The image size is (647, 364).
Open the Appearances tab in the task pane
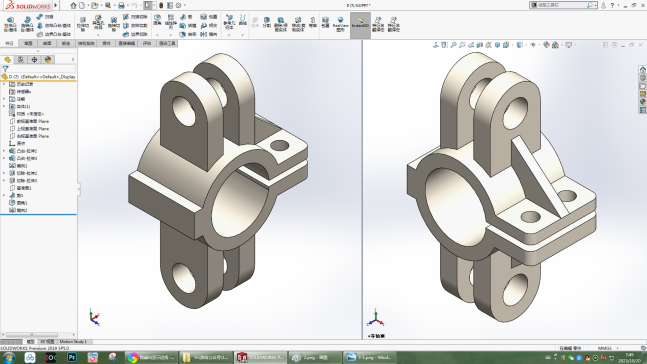[x=642, y=102]
